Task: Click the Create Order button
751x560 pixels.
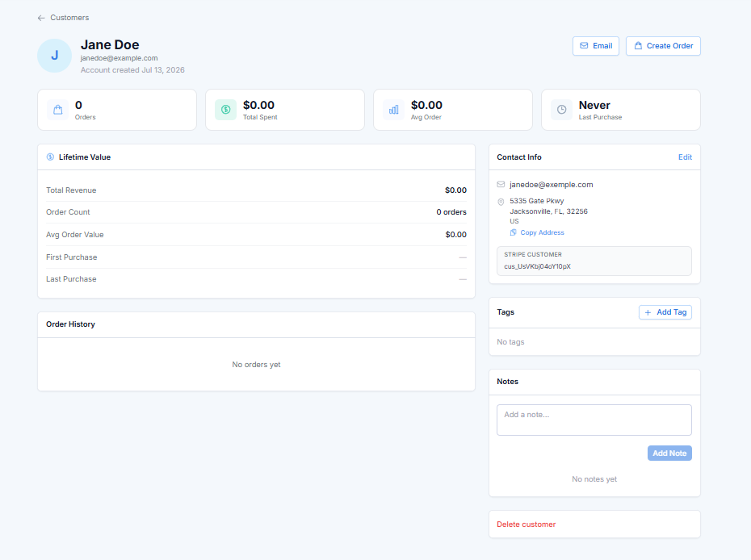Action: click(x=663, y=46)
